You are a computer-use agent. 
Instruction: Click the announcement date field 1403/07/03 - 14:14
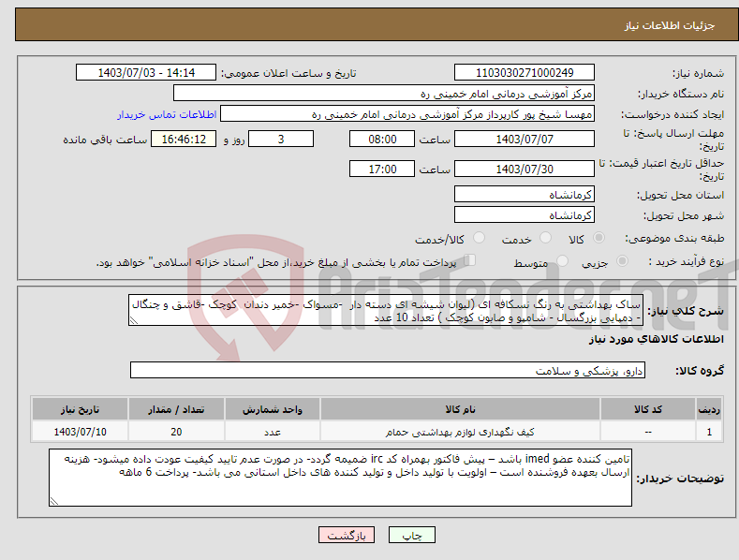[145, 73]
